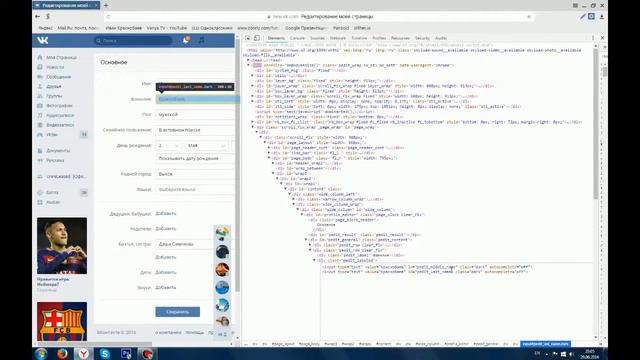Switch to the Console tab in DevTools
640x360 pixels.
click(297, 38)
